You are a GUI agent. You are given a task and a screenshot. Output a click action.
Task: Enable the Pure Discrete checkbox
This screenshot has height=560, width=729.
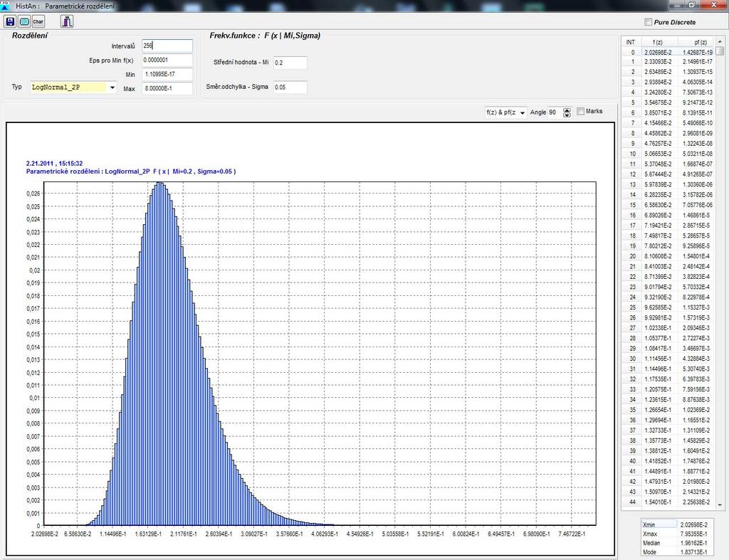pyautogui.click(x=648, y=22)
